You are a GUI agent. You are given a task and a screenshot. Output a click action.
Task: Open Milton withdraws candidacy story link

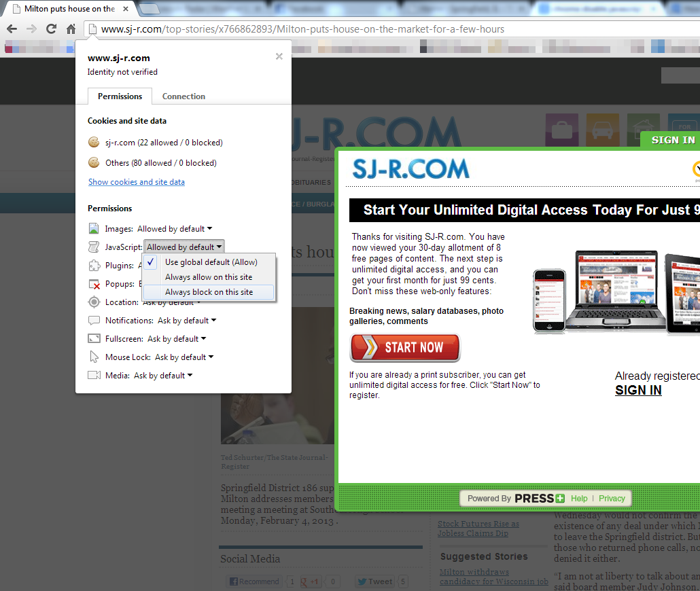[494, 577]
